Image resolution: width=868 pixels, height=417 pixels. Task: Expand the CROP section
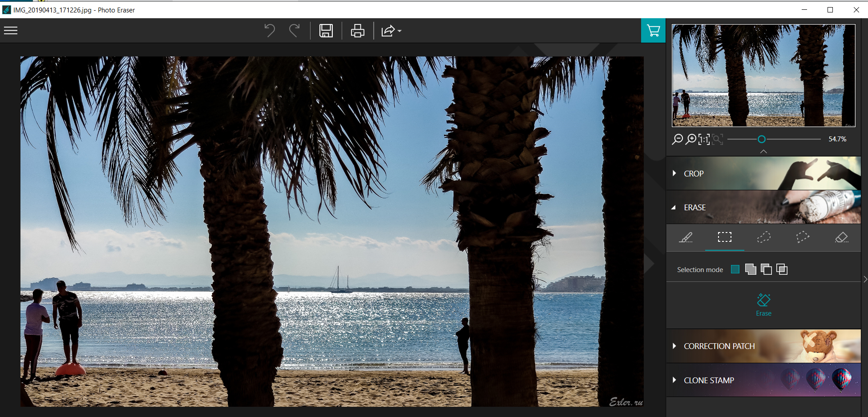coord(694,174)
